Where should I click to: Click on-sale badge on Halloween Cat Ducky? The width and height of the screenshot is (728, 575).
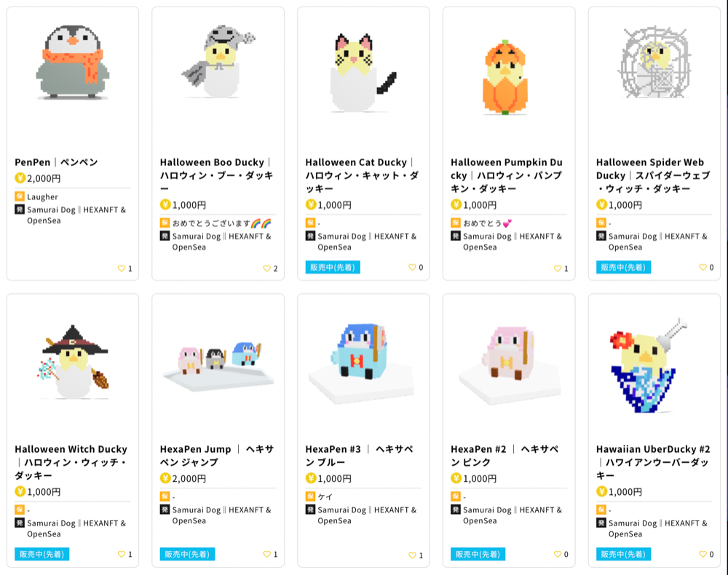tap(333, 267)
